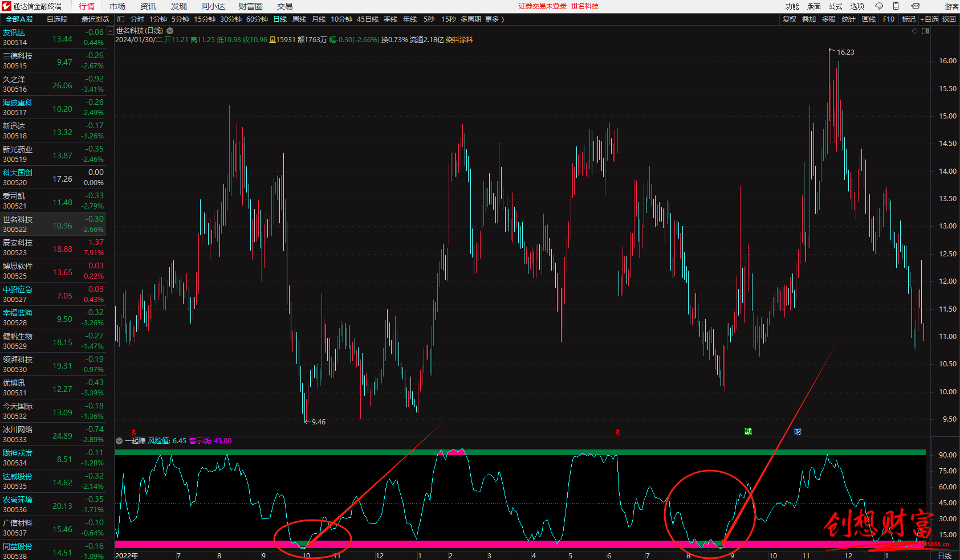Open the 功能 menu
The height and width of the screenshot is (560, 960).
792,6
